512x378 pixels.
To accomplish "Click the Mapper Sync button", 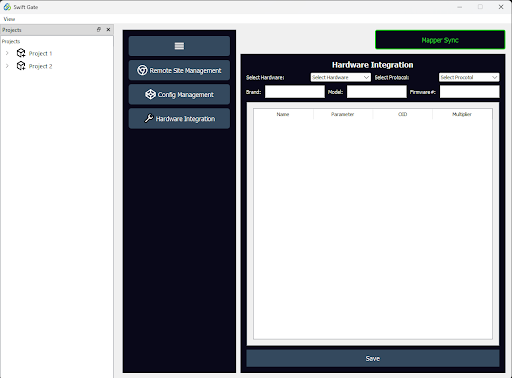I will click(x=440, y=40).
